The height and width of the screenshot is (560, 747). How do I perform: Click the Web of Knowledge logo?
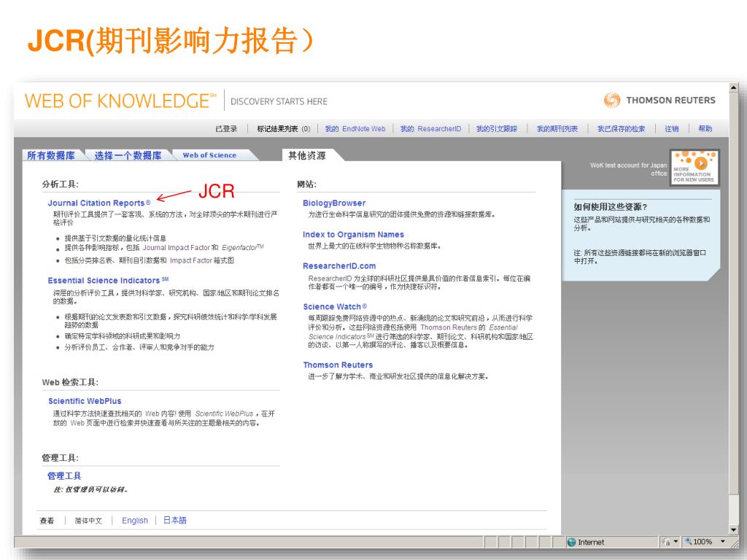pyautogui.click(x=120, y=101)
